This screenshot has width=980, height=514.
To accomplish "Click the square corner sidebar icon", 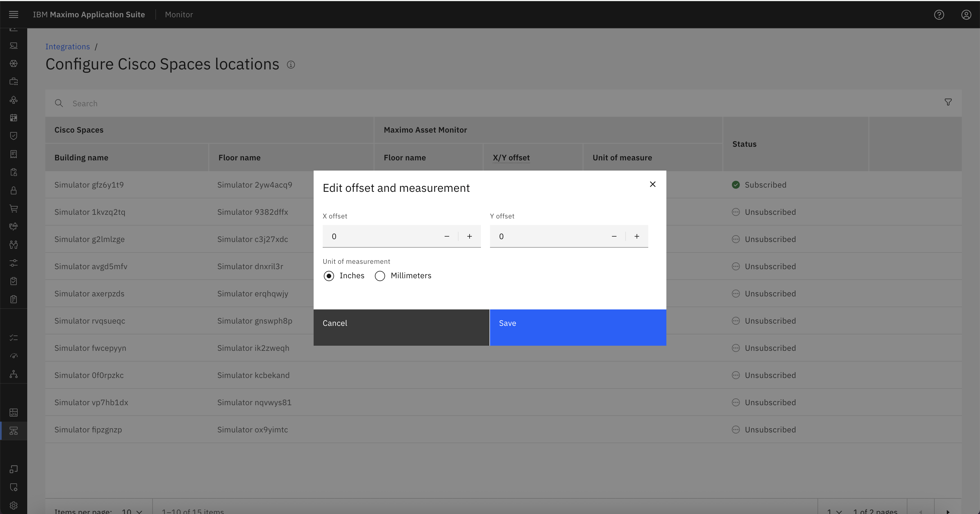I will (x=14, y=469).
